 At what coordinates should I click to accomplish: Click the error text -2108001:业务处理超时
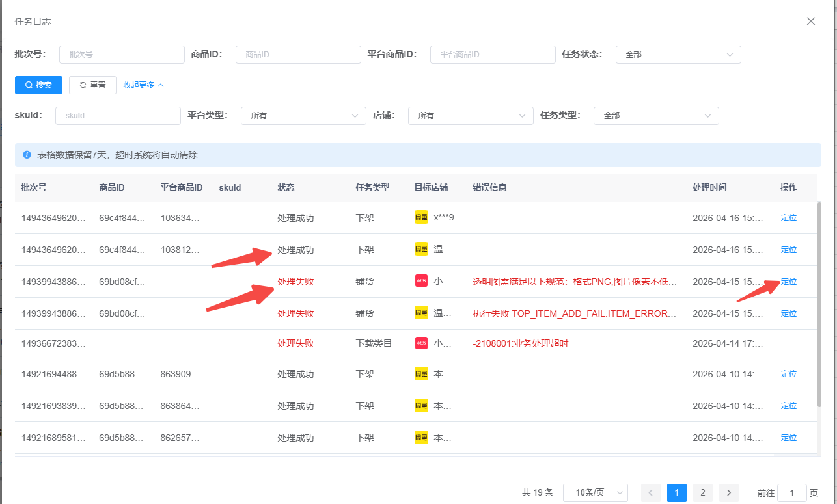(521, 343)
